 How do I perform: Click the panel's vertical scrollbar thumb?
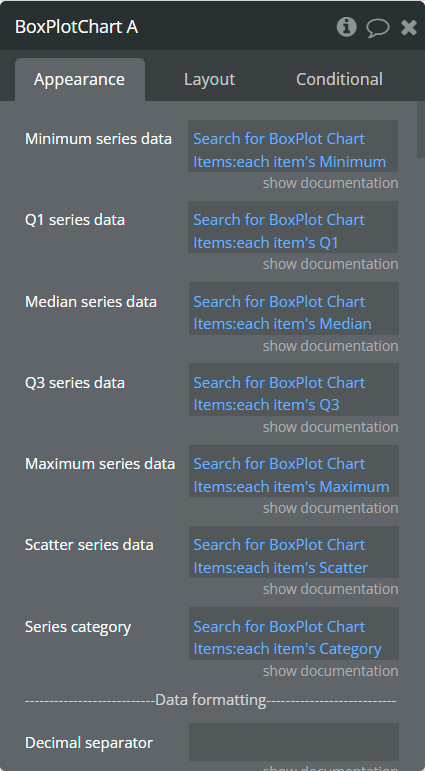pos(421,129)
